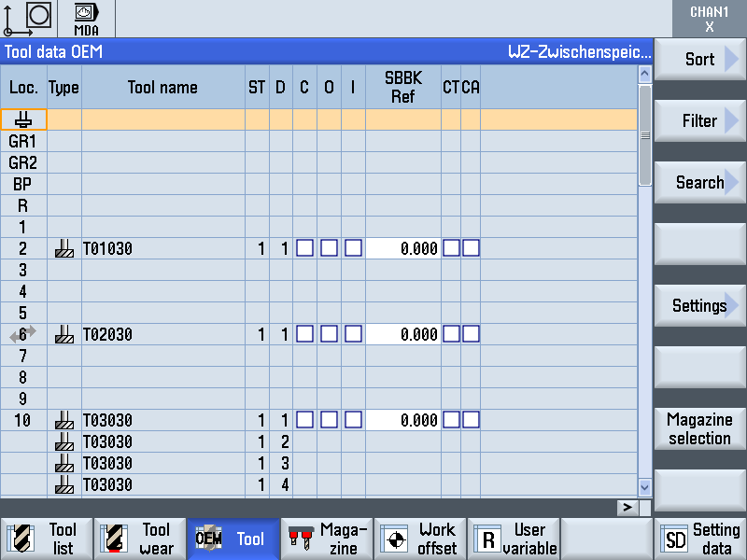This screenshot has width=747, height=560.
Task: Open the Settings softkey submenu
Action: (699, 305)
